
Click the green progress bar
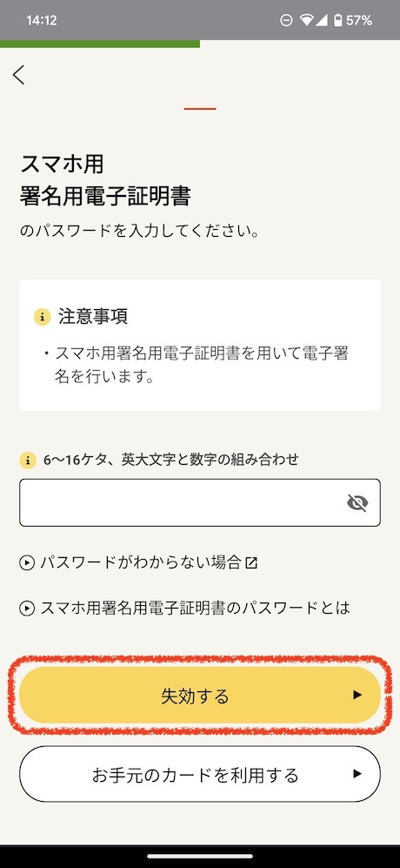100,44
